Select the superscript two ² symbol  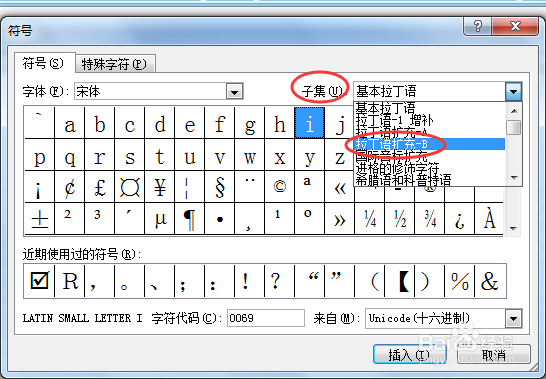[70, 219]
